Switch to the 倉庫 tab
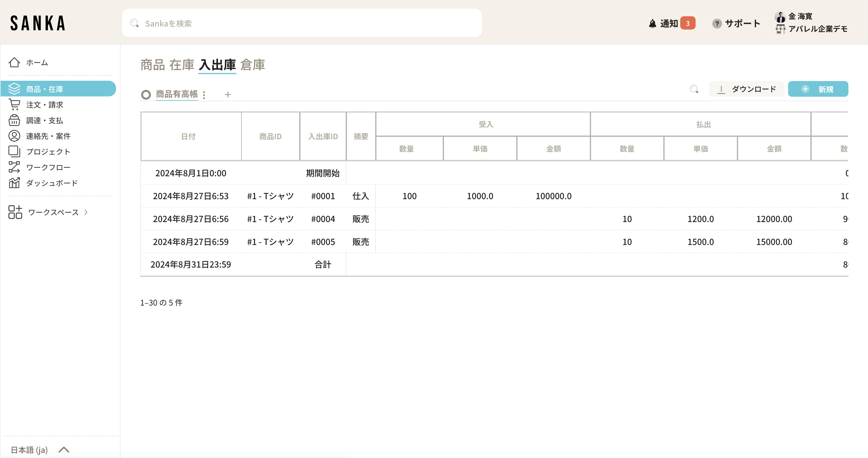Viewport: 868px width, 458px height. 253,65
